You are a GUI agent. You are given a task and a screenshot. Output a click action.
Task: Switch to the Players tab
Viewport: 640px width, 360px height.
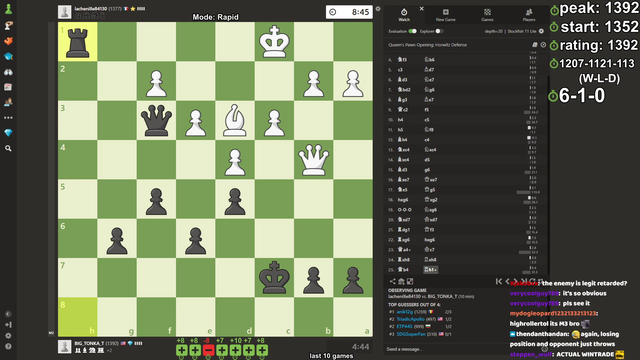[x=529, y=15]
